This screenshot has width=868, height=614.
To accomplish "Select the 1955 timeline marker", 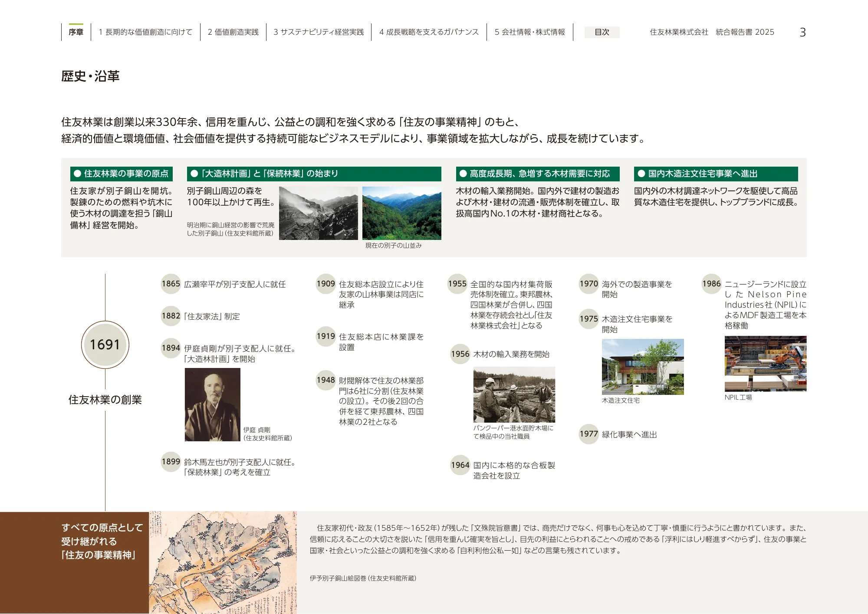I will point(457,284).
